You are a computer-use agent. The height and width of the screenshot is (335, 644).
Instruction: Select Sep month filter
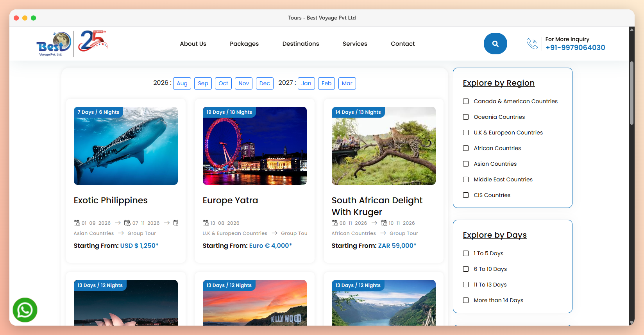pyautogui.click(x=203, y=83)
